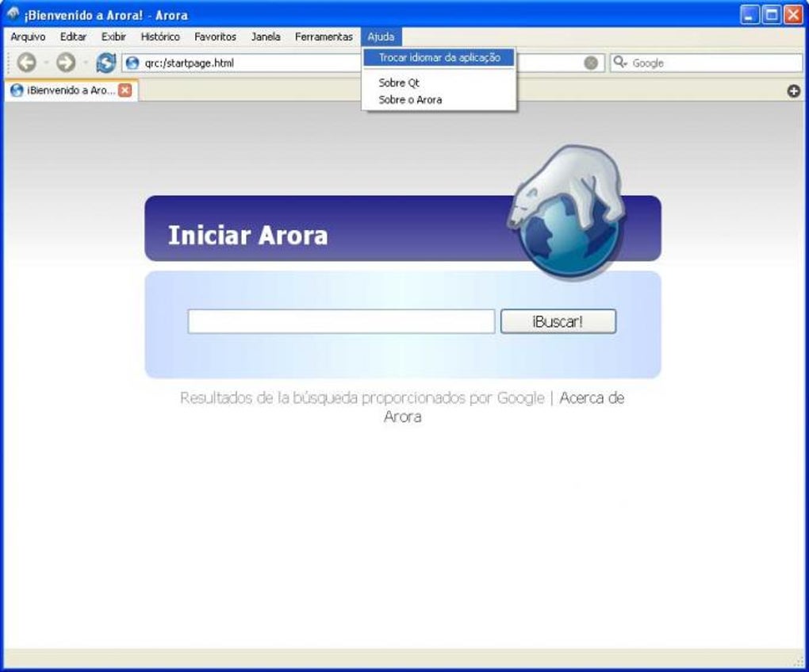Add a new tab with plus icon
This screenshot has height=672, width=809.
point(793,91)
